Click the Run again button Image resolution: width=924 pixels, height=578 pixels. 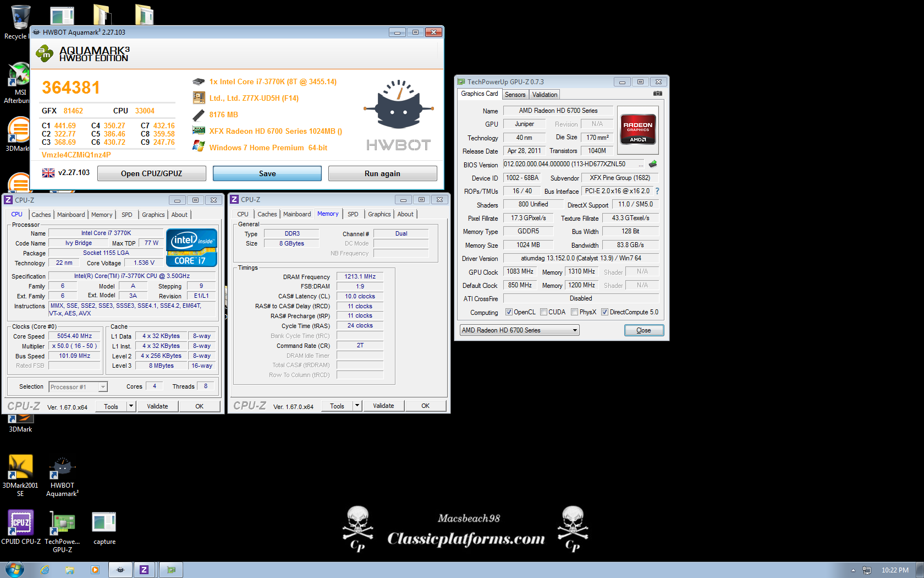(383, 173)
